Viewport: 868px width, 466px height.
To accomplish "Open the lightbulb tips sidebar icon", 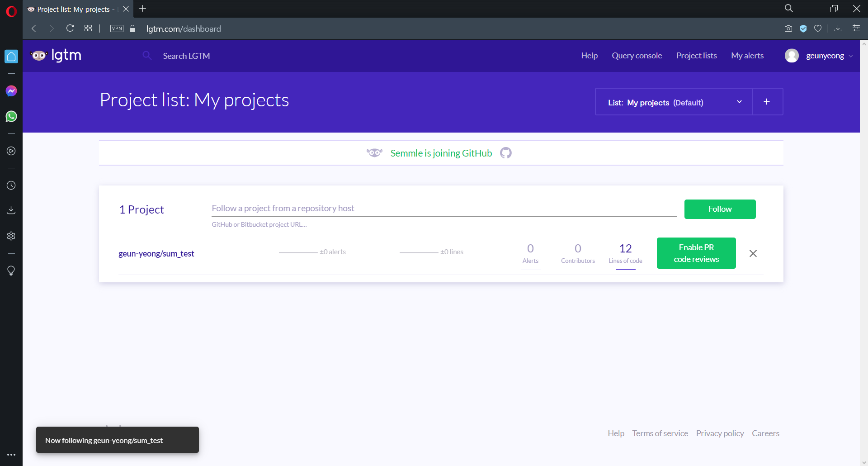I will point(11,271).
